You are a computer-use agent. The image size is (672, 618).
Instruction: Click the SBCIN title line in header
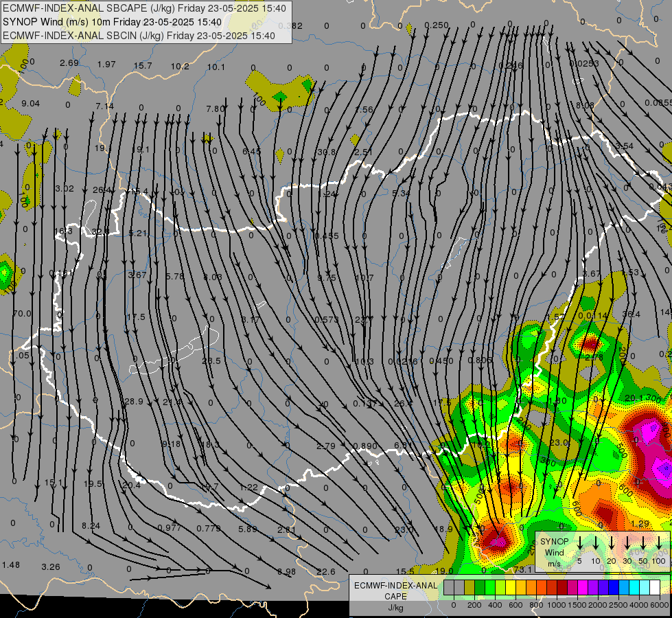click(x=139, y=36)
